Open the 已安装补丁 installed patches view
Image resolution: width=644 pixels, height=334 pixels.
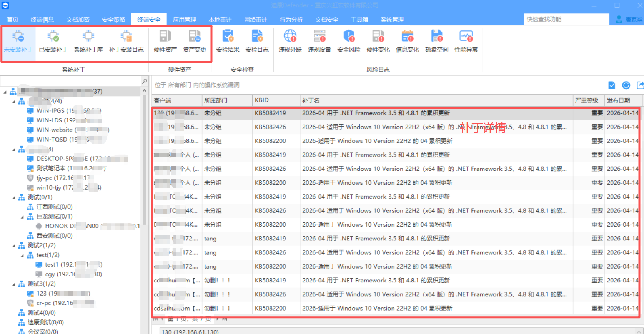(53, 42)
